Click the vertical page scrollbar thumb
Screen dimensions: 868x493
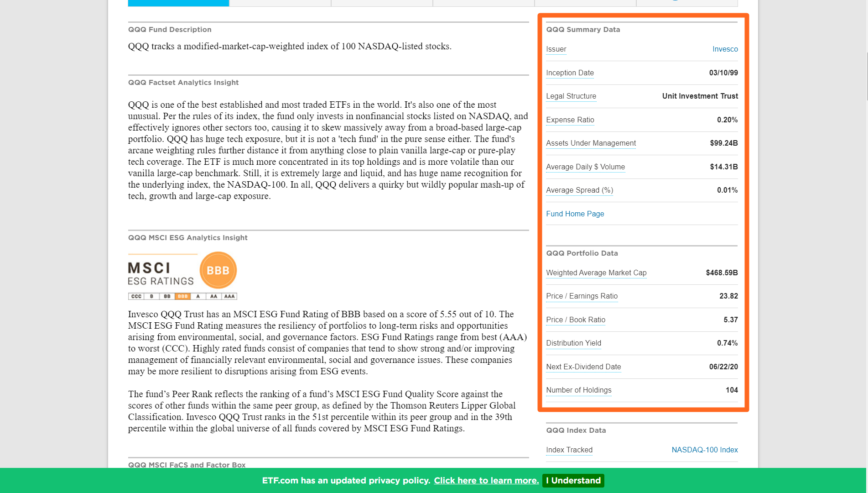(x=867, y=76)
